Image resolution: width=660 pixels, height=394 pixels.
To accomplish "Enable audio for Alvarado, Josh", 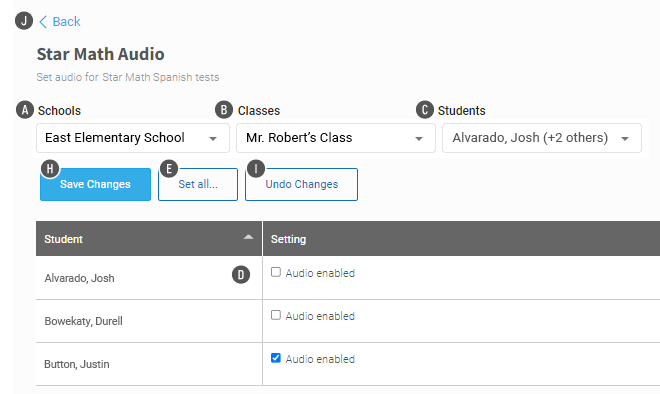I will (x=276, y=272).
